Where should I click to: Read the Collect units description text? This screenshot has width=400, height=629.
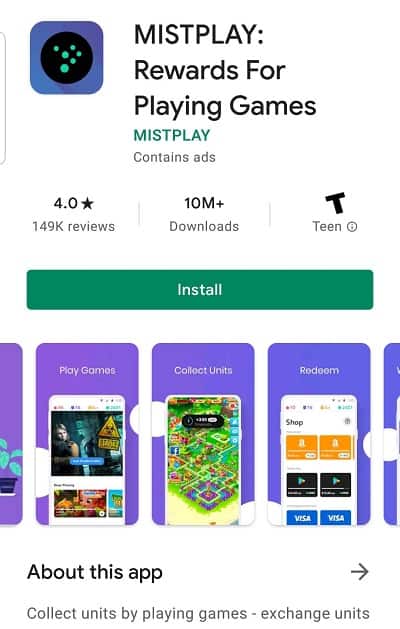[x=198, y=614]
